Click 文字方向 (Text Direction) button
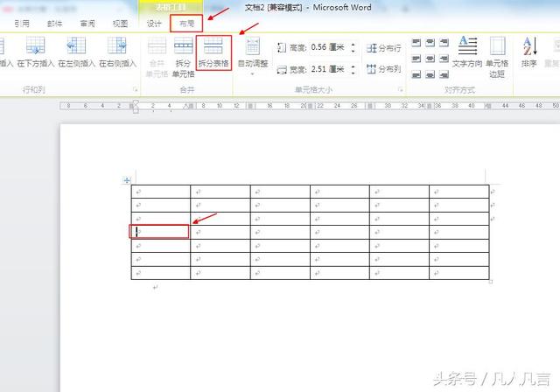The width and height of the screenshot is (560, 392). pos(467,52)
